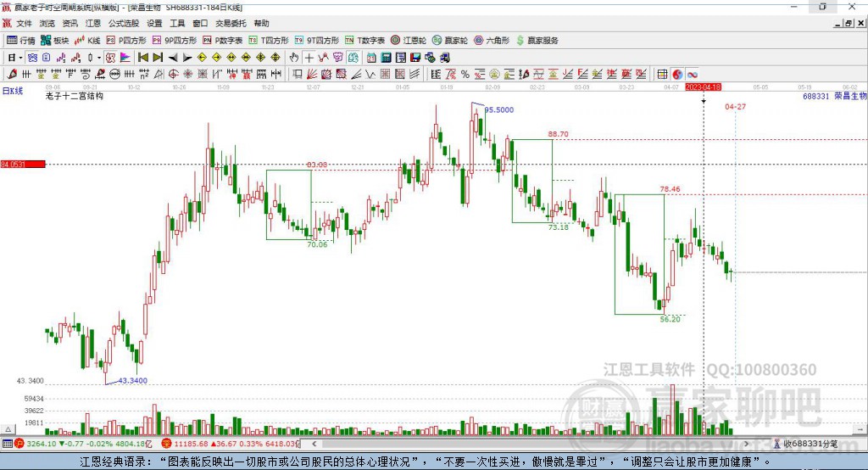This screenshot has width=868, height=470.
Task: Toggle the highlighted blue butterfly icon
Action: [x=33, y=58]
